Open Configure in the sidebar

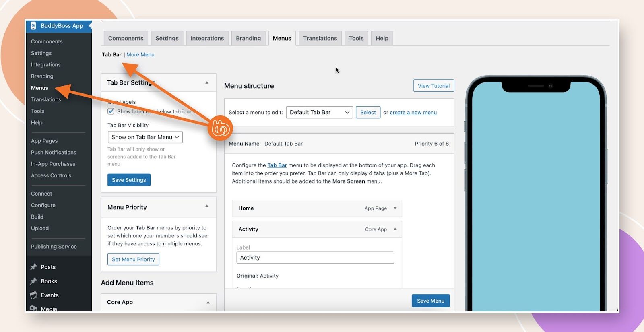[43, 205]
